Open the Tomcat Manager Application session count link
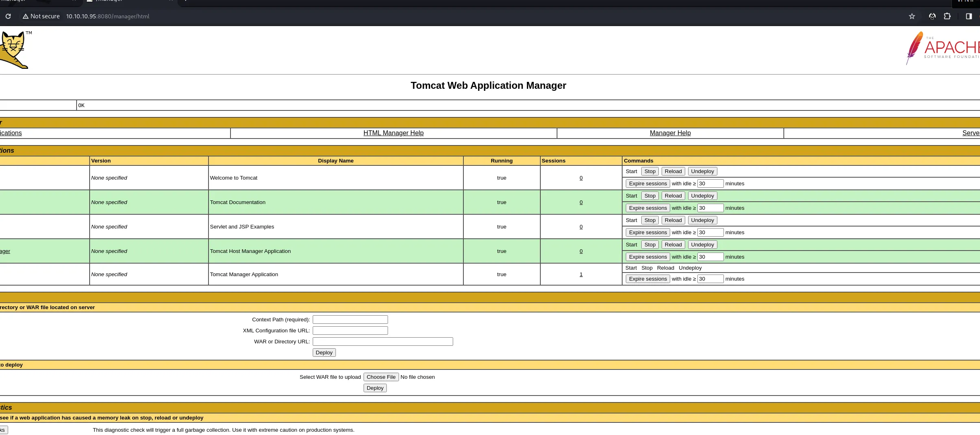Screen dimensions: 980x435 [x=581, y=275]
